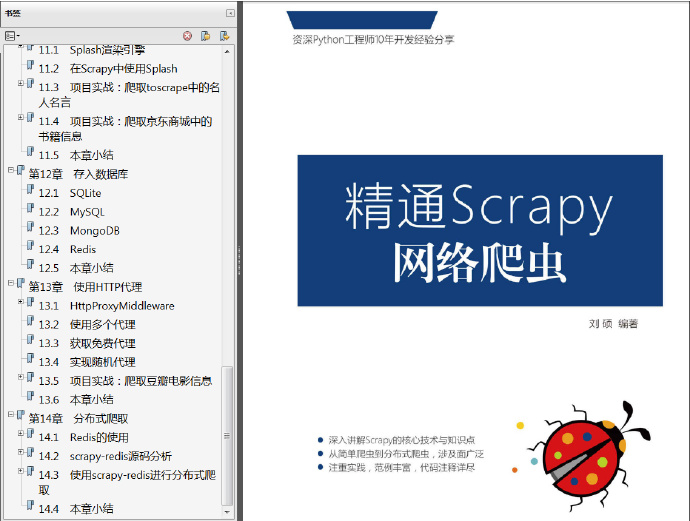690x521 pixels.
Task: Click bookmark icon beside 11.2 Splash entry
Action: (x=30, y=65)
